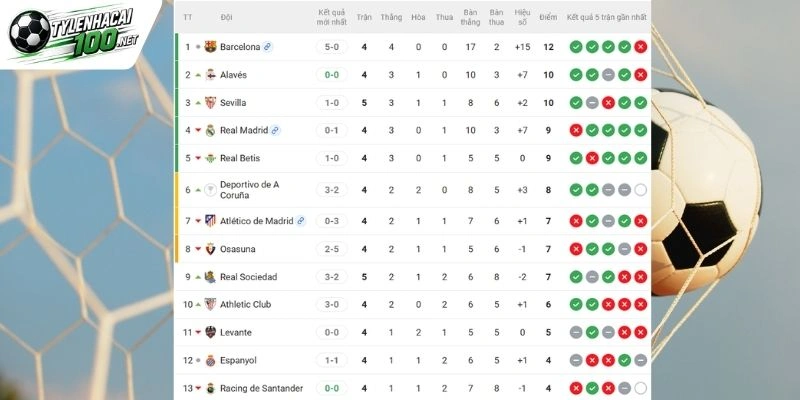Click Barcelona's 5-0 latest result badge
This screenshot has height=400, width=800.
[332, 47]
